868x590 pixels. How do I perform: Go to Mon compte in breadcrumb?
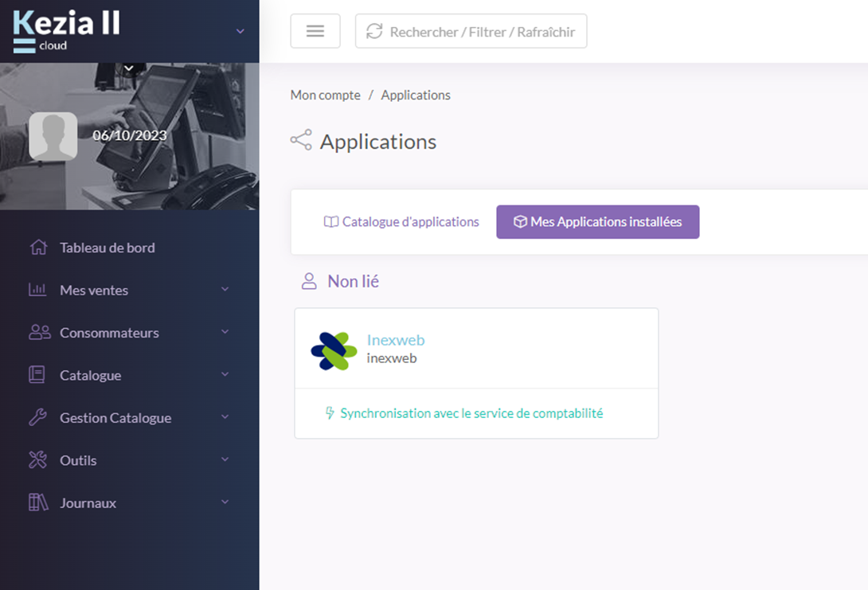tap(325, 95)
